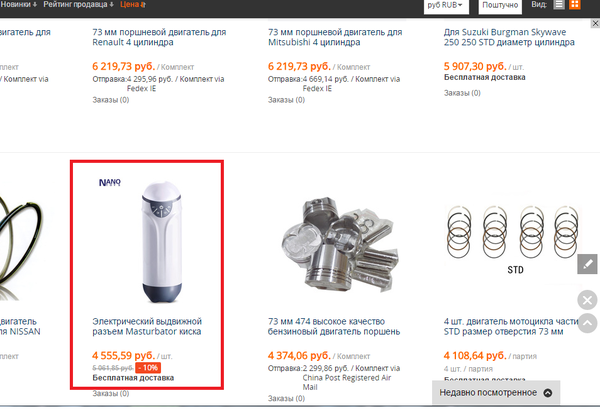The width and height of the screenshot is (600, 415).
Task: Open Mitsubishi 4 цилиндра piston listing
Action: tap(335, 37)
